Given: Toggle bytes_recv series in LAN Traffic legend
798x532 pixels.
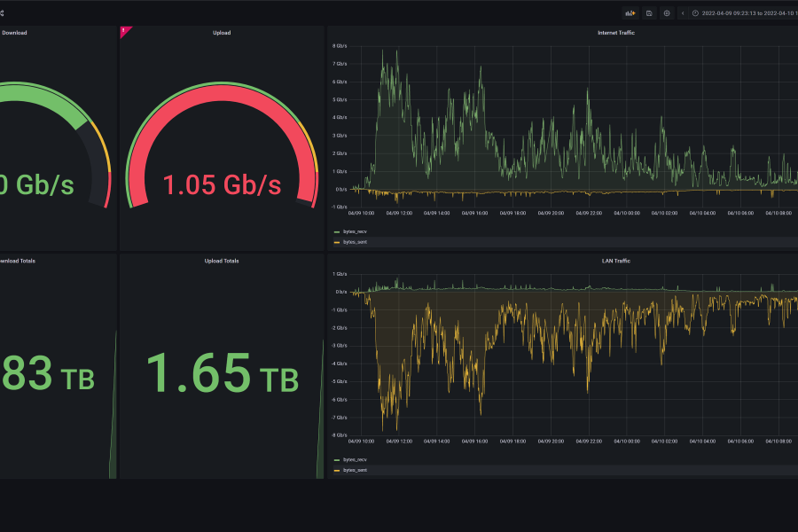Looking at the screenshot, I should point(355,459).
